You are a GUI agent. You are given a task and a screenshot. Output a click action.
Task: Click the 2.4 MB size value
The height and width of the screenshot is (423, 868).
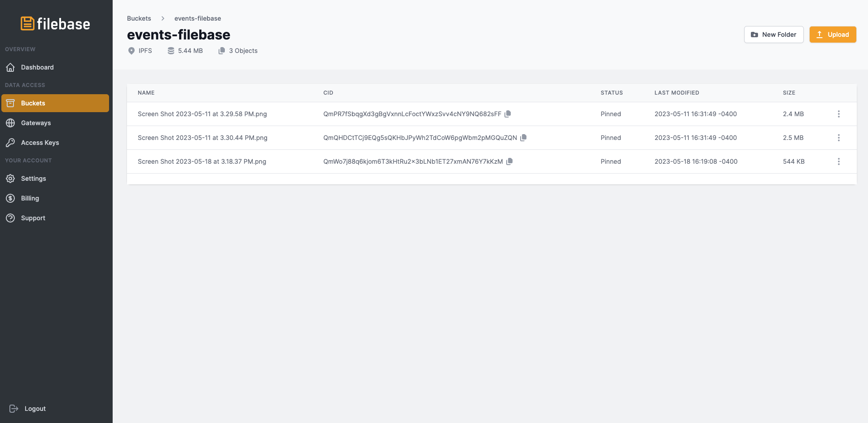point(793,114)
